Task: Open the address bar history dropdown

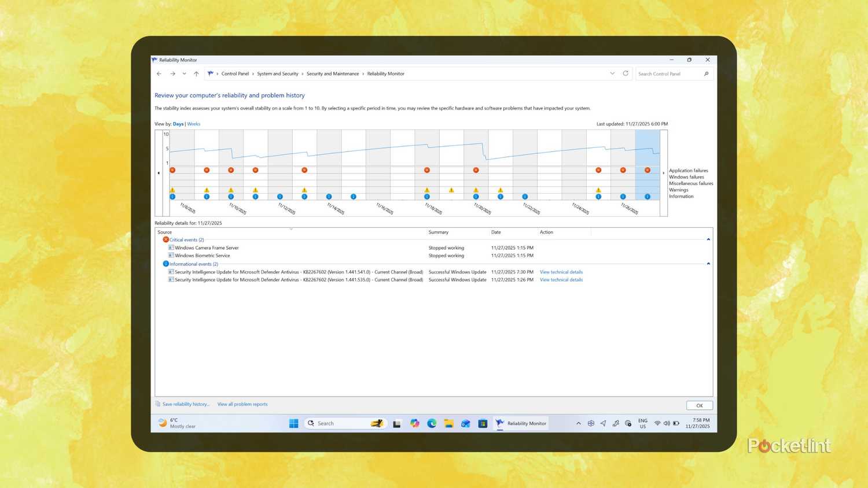Action: [612, 73]
